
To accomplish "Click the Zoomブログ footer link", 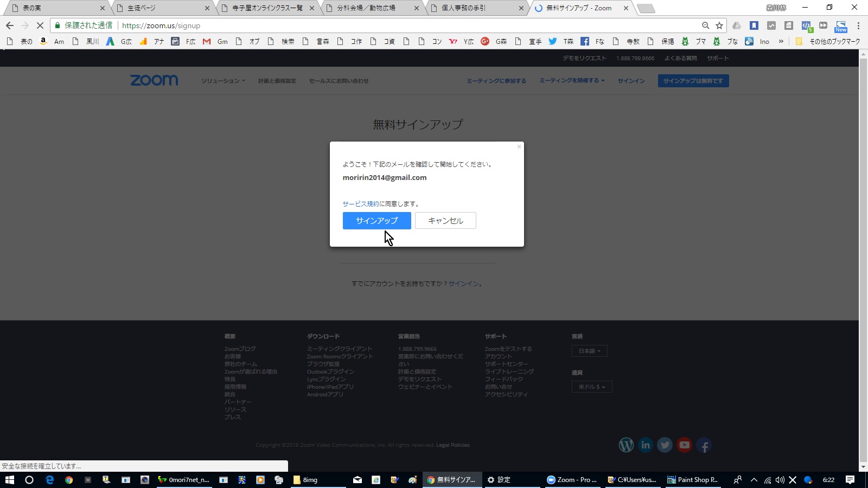I will coord(240,349).
